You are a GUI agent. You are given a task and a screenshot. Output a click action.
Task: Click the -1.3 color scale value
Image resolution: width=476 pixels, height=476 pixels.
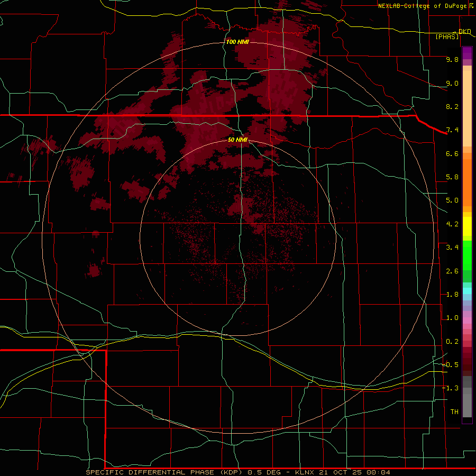pyautogui.click(x=450, y=388)
